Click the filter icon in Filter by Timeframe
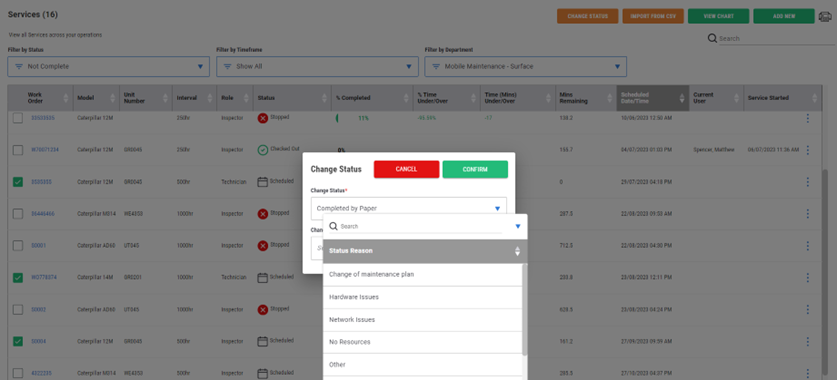This screenshot has width=837, height=380. click(x=227, y=67)
